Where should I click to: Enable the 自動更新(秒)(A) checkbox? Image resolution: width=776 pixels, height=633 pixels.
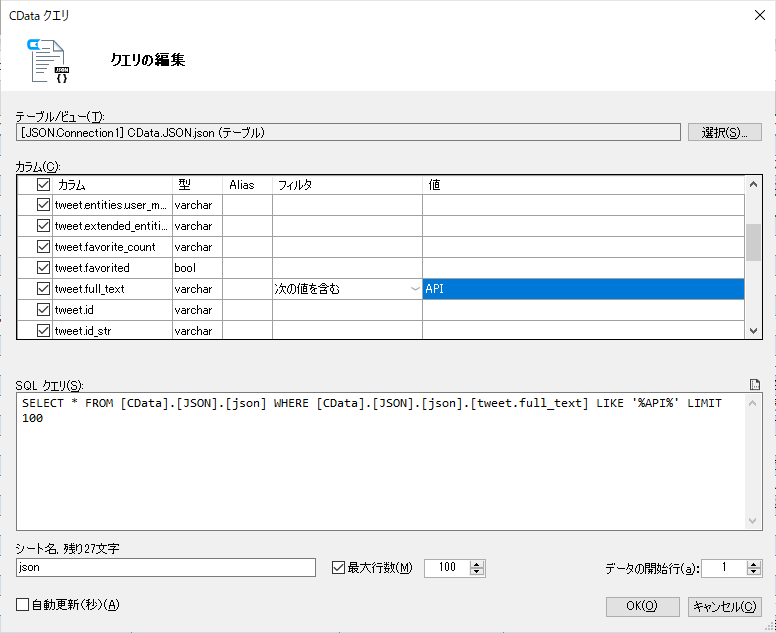pyautogui.click(x=22, y=604)
